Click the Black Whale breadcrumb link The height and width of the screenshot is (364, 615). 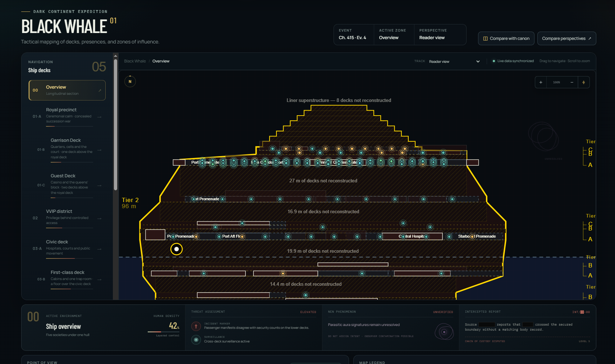[x=135, y=61]
